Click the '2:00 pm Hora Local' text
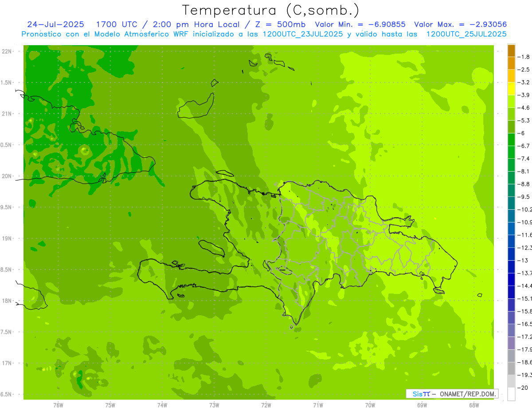Image resolution: width=532 pixels, height=411 pixels. (197, 24)
